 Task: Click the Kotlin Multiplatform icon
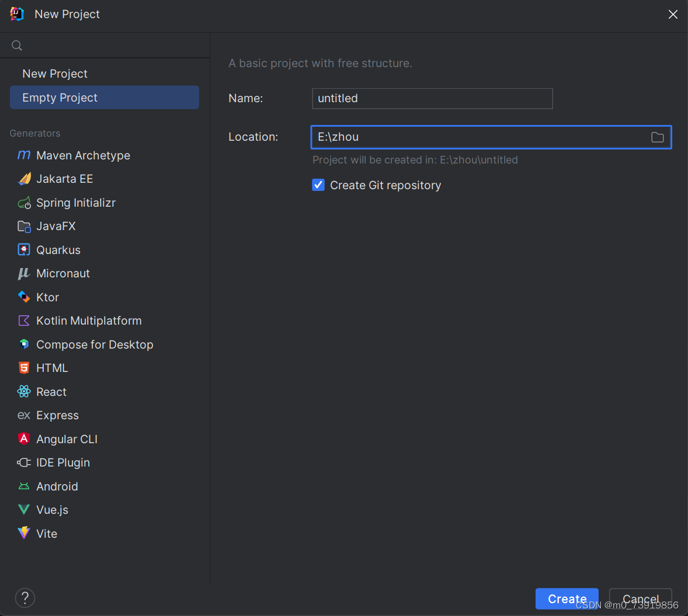click(x=24, y=321)
